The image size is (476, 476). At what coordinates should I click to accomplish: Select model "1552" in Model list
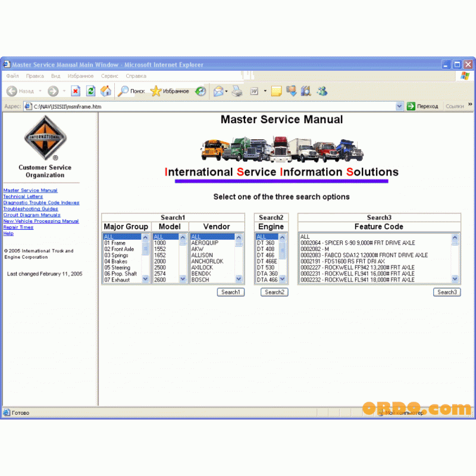point(166,249)
